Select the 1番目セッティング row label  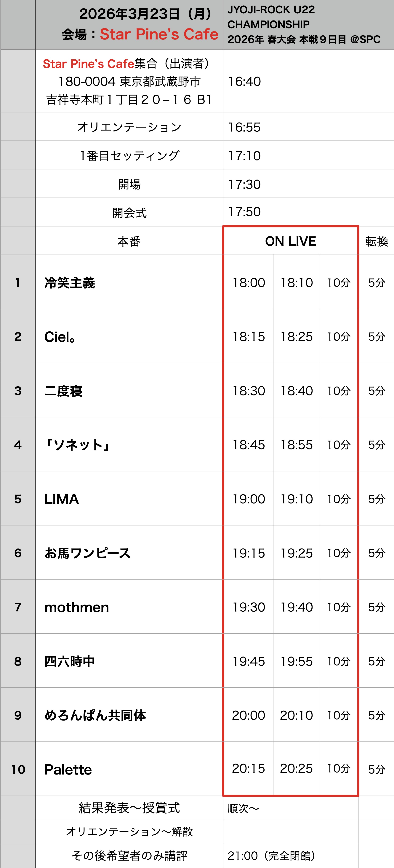click(x=129, y=156)
